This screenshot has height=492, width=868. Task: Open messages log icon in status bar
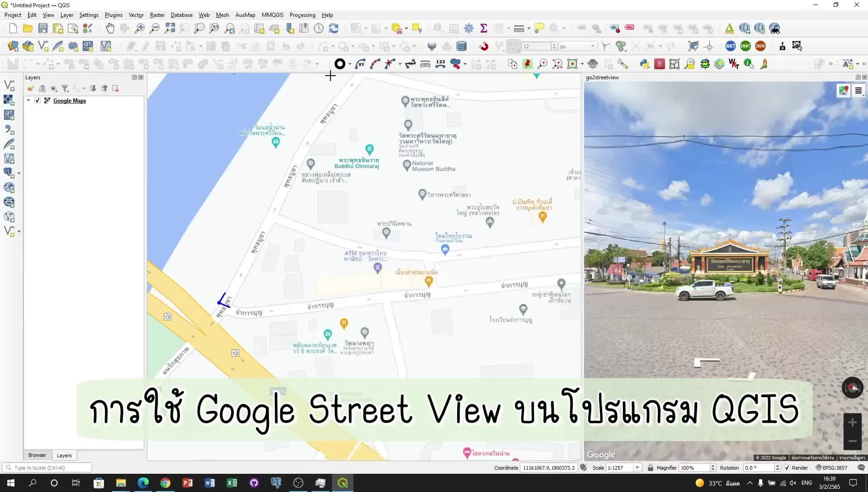tap(861, 468)
